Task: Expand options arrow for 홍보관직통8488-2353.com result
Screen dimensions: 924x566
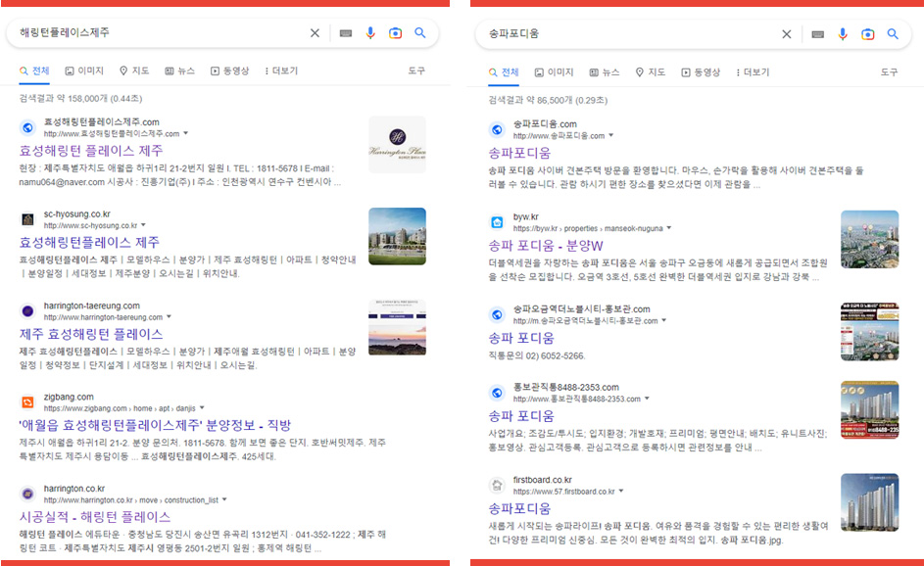Action: tap(647, 399)
